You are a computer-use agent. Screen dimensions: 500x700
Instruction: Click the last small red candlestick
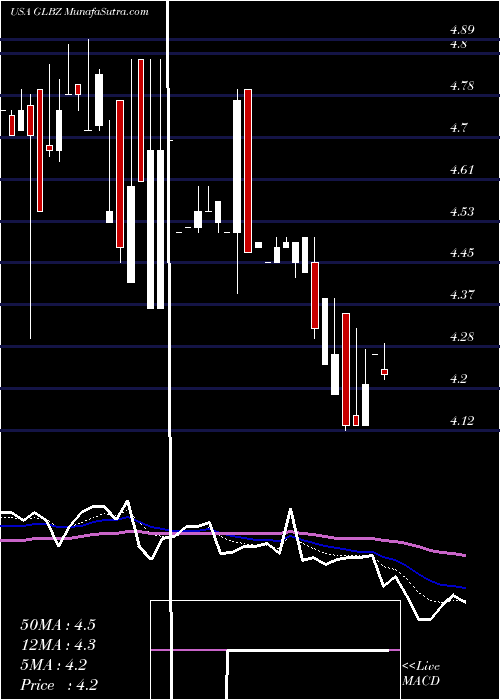point(384,372)
